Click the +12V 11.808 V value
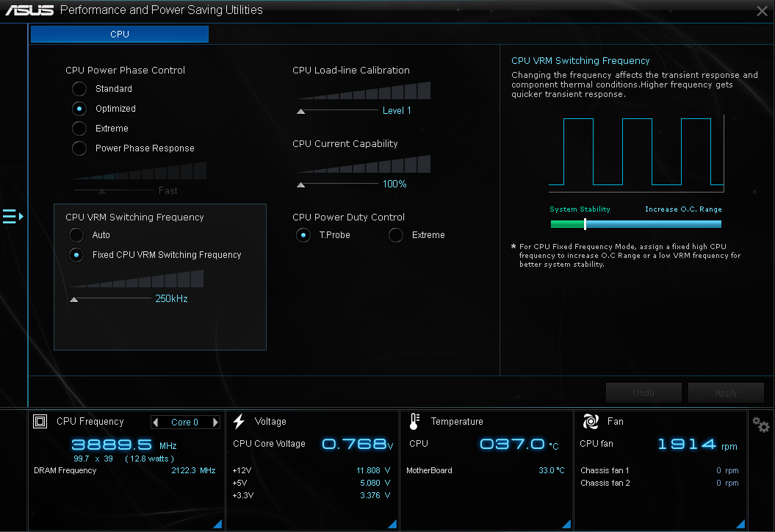Viewport: 775px width, 532px height. pos(373,471)
